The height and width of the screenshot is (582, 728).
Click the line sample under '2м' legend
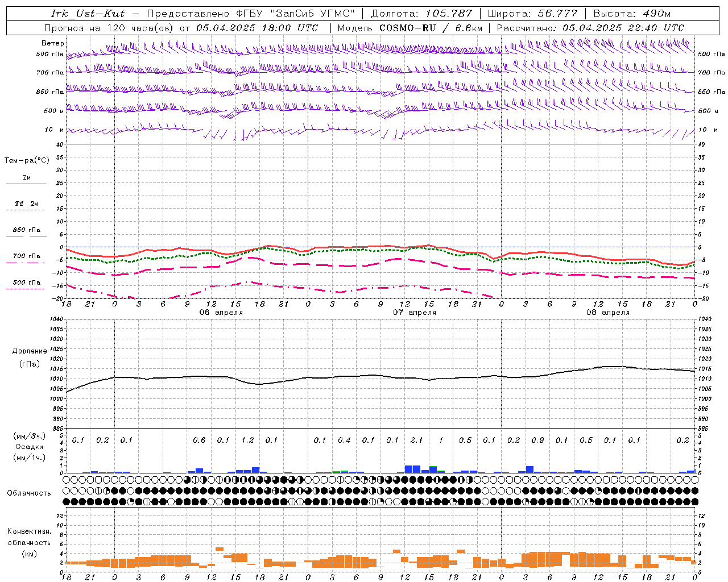[x=27, y=184]
